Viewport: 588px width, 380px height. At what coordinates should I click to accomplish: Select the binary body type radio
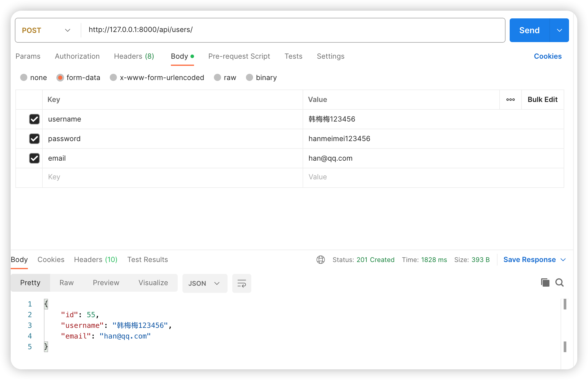249,77
